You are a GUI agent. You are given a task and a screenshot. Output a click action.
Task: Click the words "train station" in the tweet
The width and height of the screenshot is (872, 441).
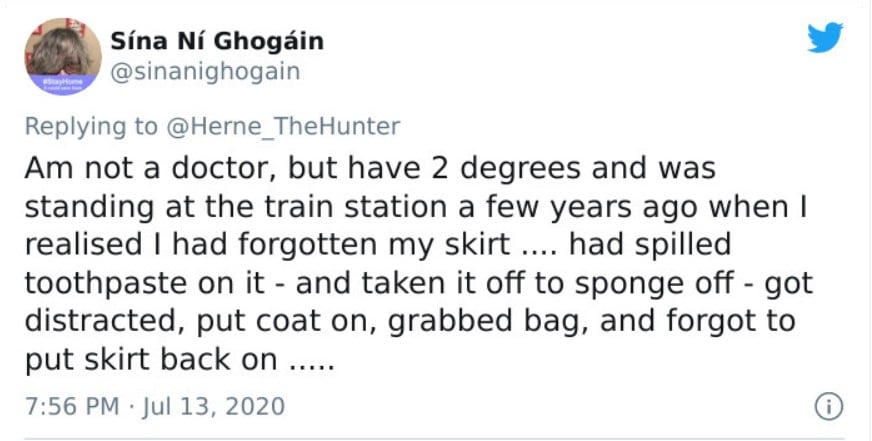(355, 207)
